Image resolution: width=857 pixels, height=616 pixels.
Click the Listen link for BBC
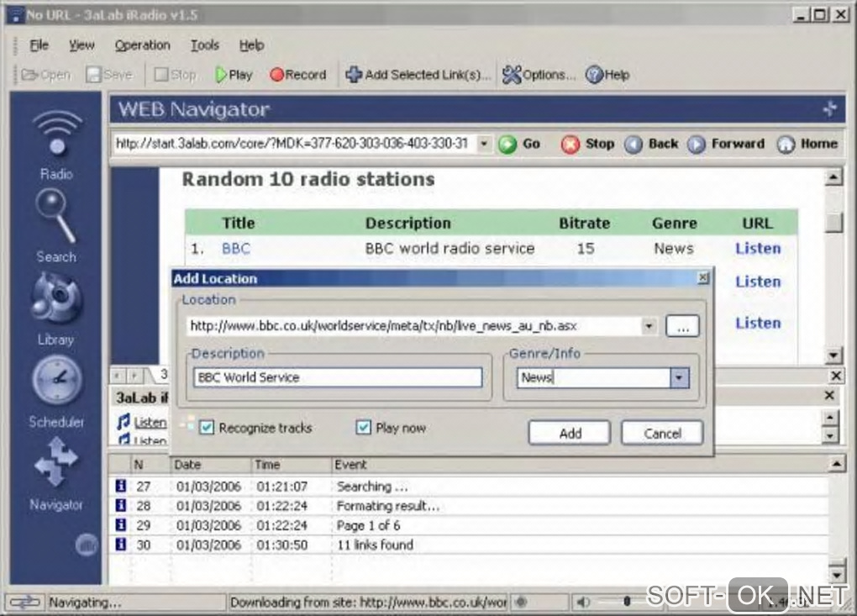coord(758,249)
